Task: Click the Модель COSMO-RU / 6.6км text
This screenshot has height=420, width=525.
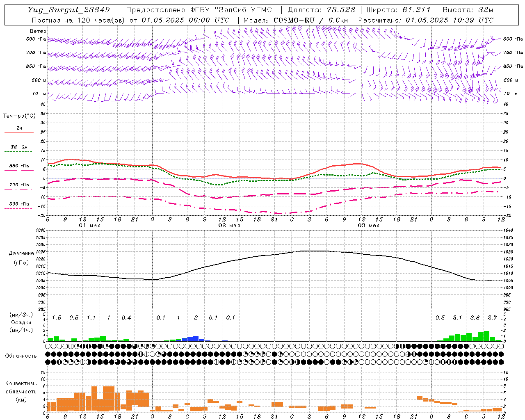Action: point(296,20)
